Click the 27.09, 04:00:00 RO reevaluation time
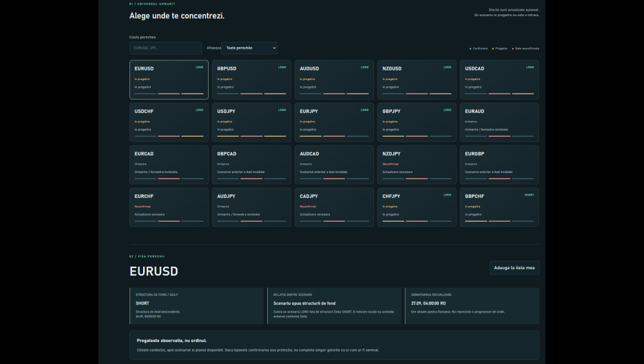The image size is (644, 364). tap(428, 303)
